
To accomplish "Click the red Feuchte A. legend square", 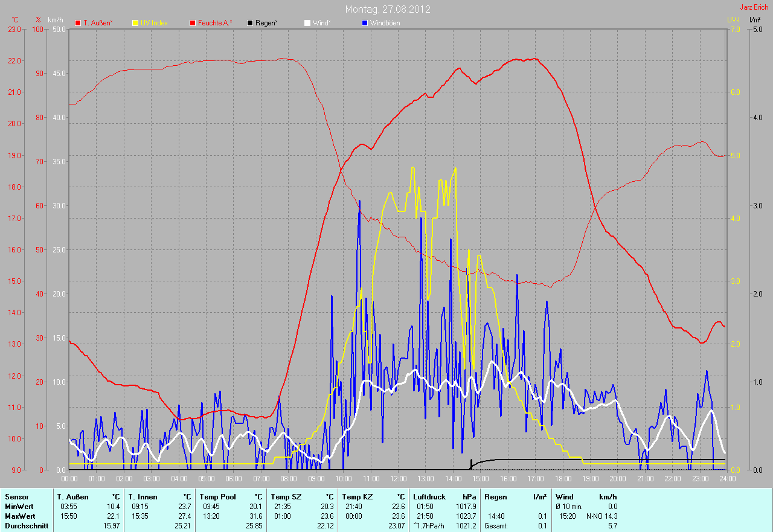I will point(193,23).
